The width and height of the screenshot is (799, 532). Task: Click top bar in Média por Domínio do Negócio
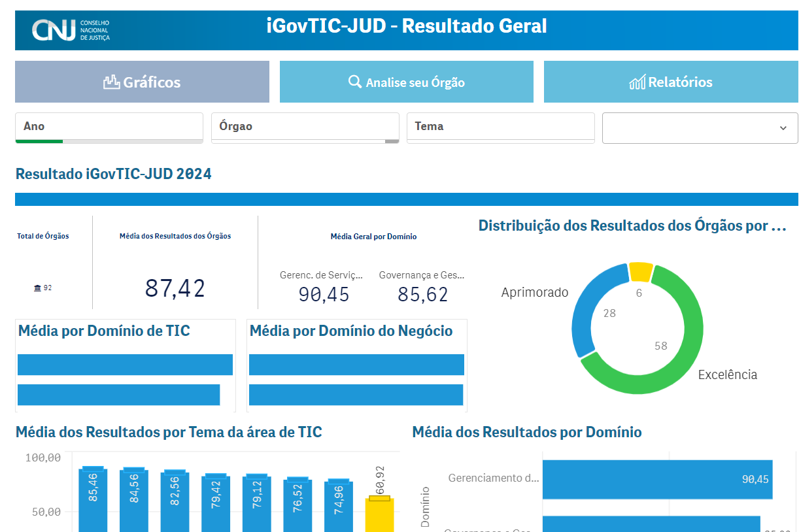(x=356, y=365)
